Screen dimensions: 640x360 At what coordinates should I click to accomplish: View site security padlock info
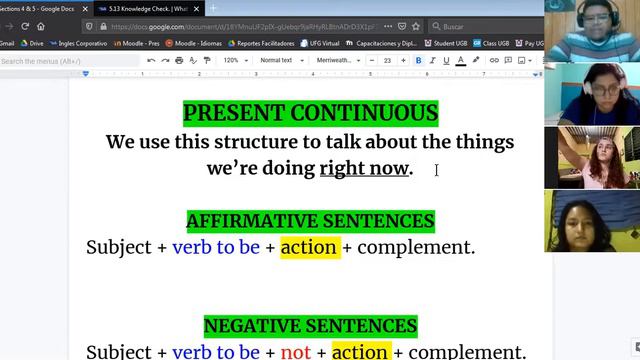(x=103, y=27)
